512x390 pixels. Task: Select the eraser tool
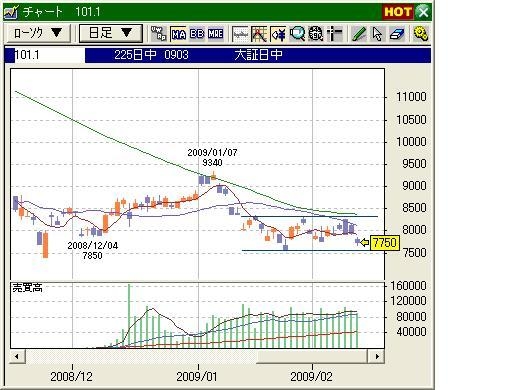click(x=397, y=34)
